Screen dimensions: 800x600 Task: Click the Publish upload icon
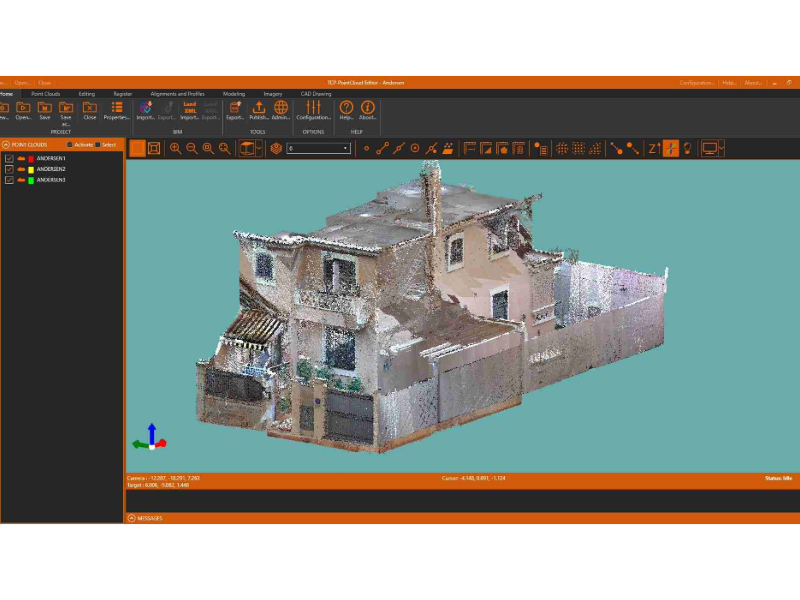click(x=259, y=110)
